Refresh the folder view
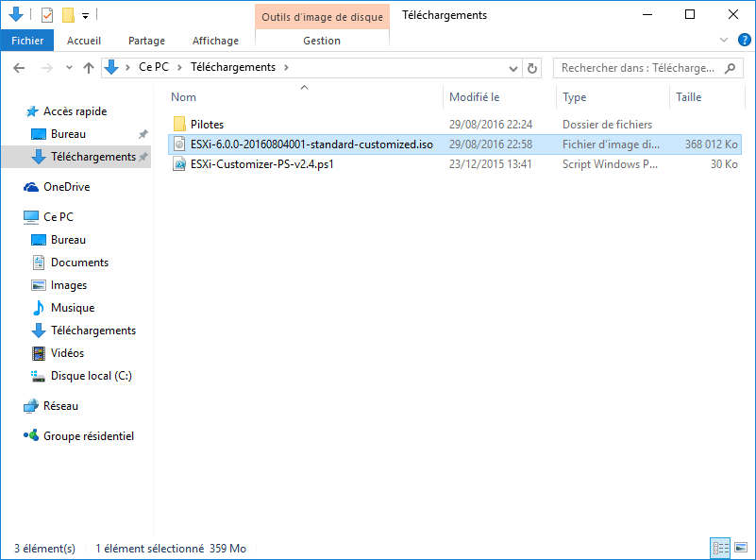Screen dimensions: 756x560 [x=531, y=69]
